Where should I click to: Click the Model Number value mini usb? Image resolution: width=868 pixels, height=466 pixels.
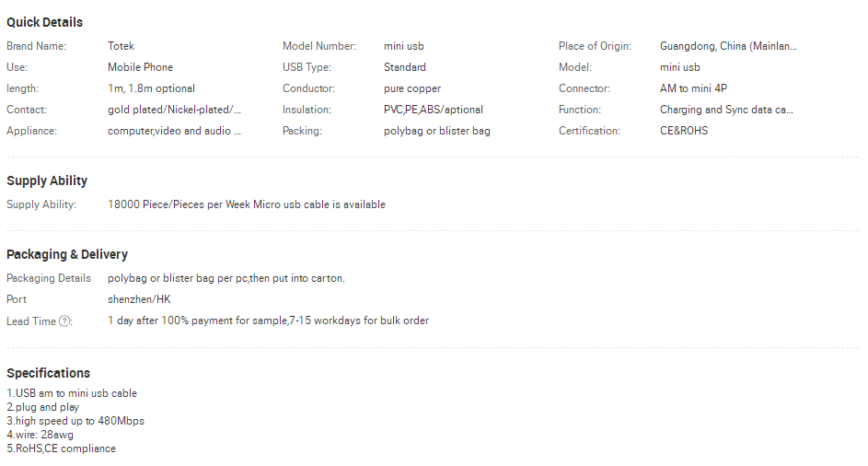pyautogui.click(x=404, y=46)
